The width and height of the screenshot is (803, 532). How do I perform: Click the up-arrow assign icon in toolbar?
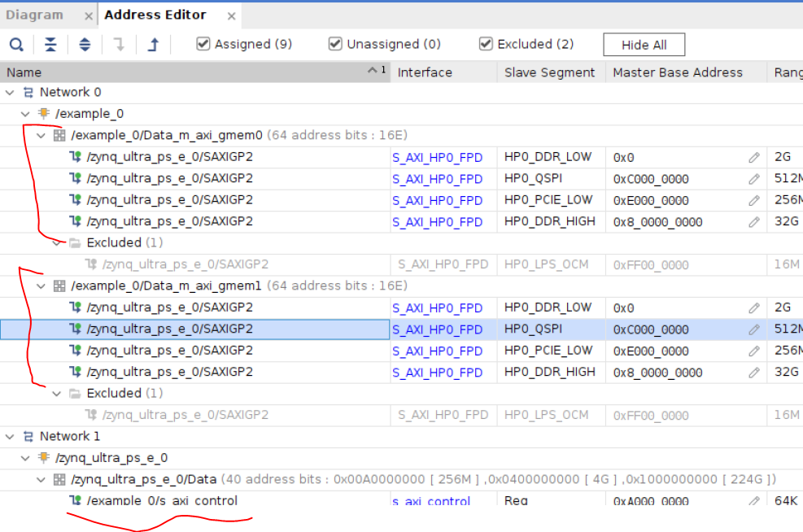tap(153, 45)
